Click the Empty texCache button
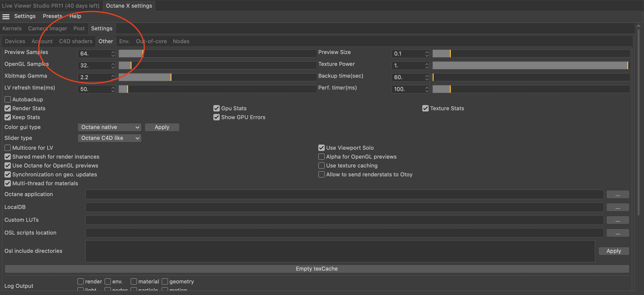The image size is (644, 295). click(x=317, y=269)
